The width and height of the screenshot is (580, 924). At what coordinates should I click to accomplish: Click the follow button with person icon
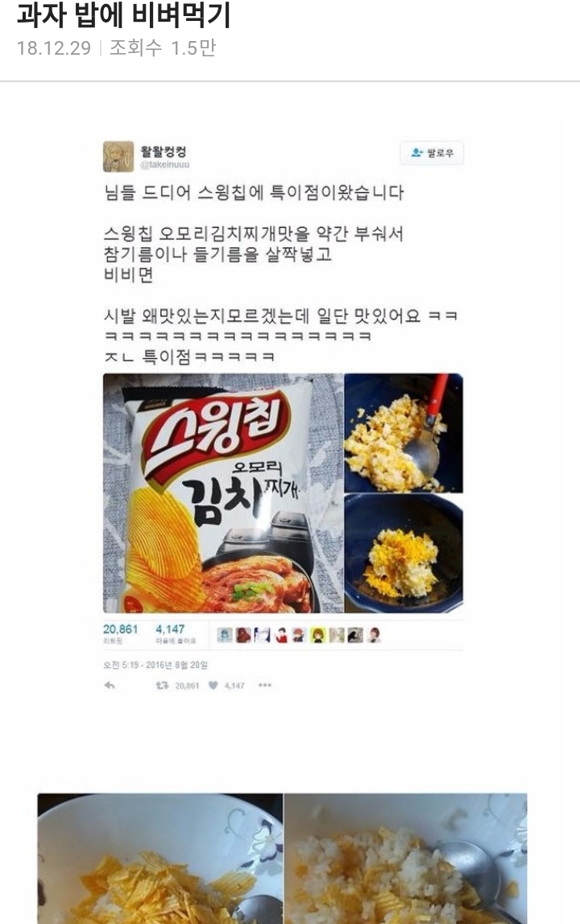432,153
